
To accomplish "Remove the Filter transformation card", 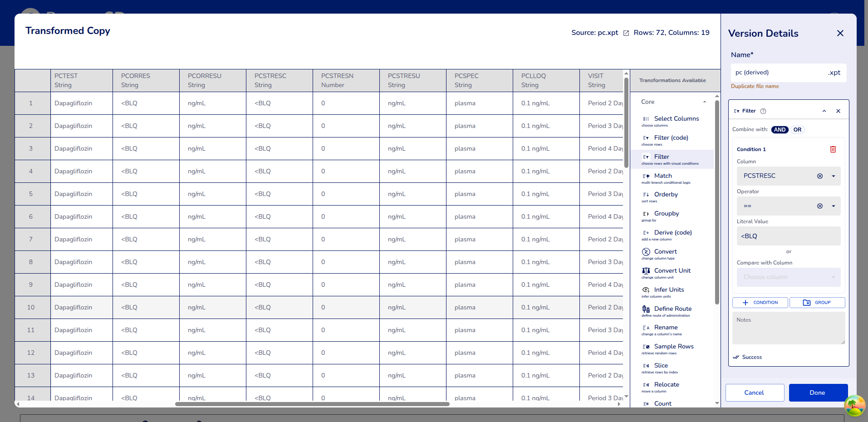I will coord(838,111).
